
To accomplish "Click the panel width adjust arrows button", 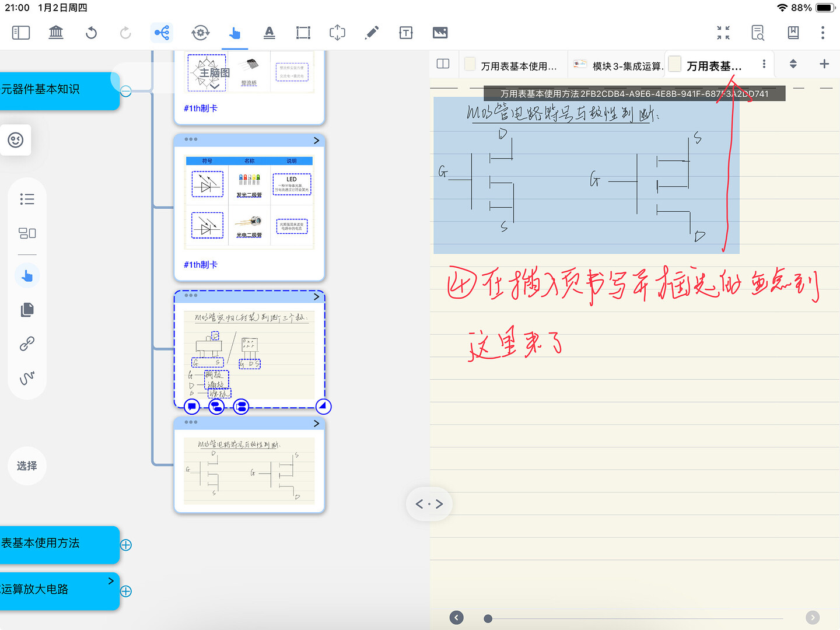I will click(x=429, y=504).
